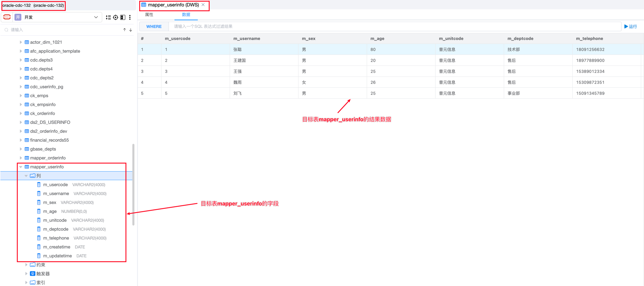Open the 开发 environment dropdown
This screenshot has height=286, width=644.
coord(96,17)
